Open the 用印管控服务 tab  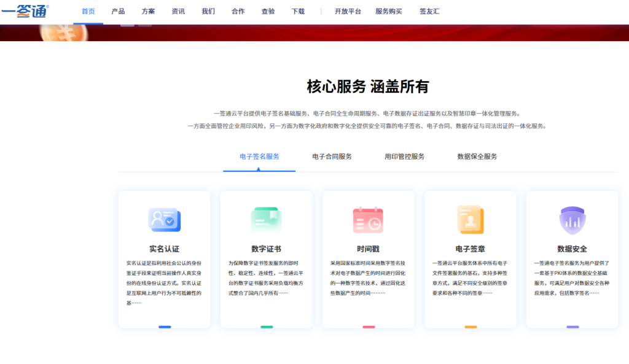[x=404, y=157]
